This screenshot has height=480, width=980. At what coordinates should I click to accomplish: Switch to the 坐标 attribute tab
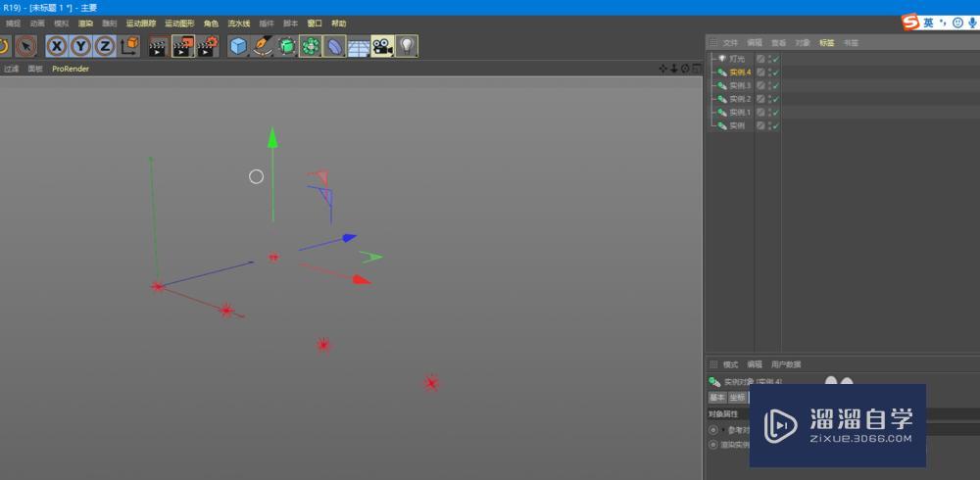click(738, 398)
